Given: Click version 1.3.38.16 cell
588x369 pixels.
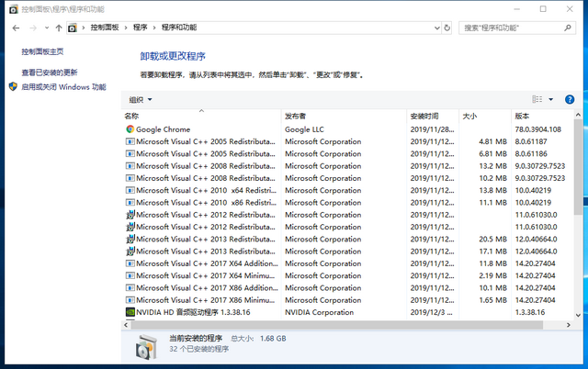Looking at the screenshot, I should click(x=529, y=312).
